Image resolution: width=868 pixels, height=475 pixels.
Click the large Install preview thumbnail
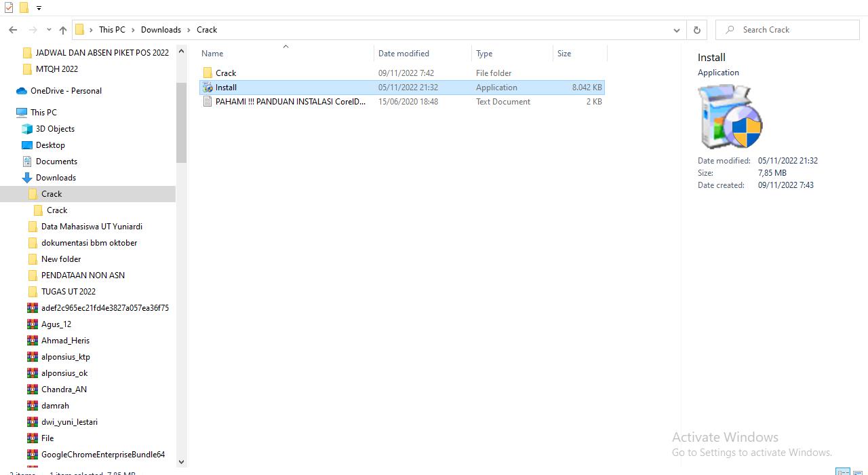coord(730,117)
